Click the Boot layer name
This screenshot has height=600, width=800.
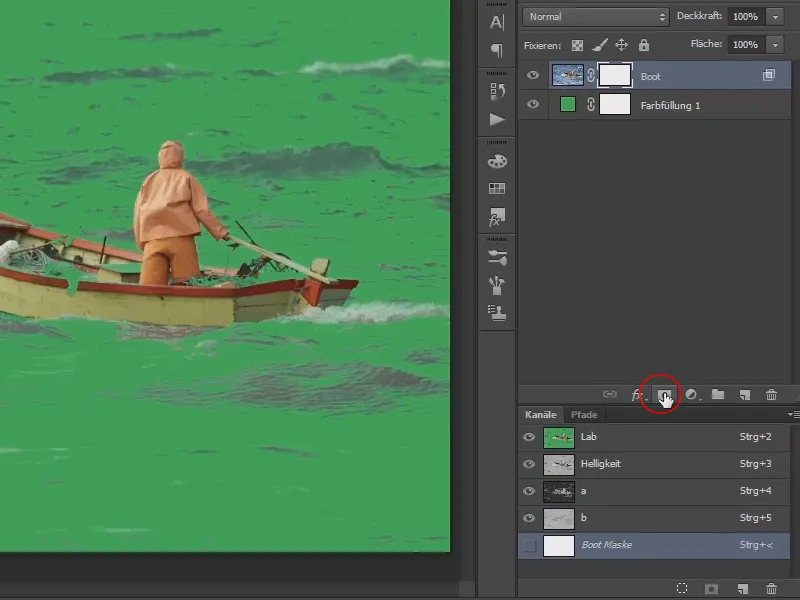coord(651,77)
